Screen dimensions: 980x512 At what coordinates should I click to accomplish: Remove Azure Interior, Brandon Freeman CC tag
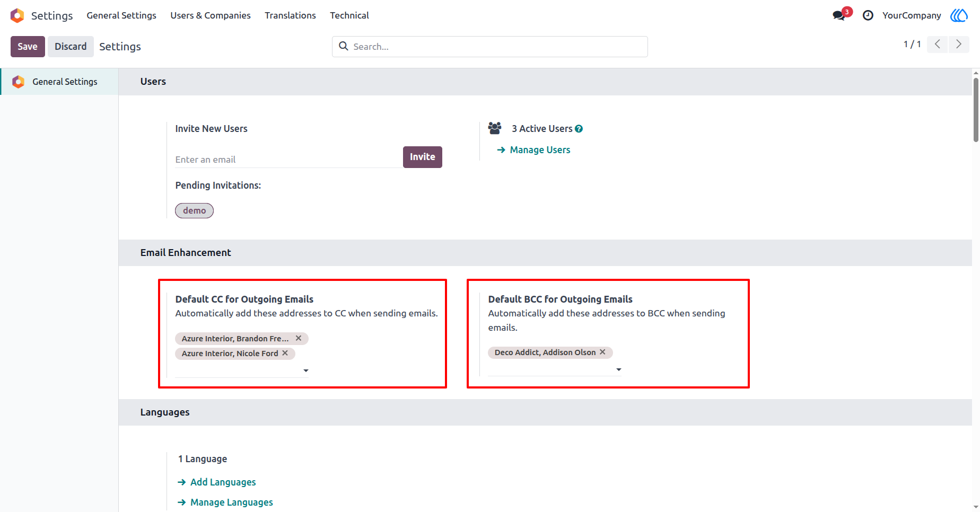point(299,338)
